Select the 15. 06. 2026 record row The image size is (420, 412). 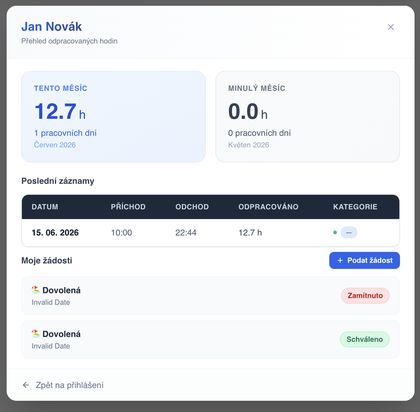pos(210,233)
